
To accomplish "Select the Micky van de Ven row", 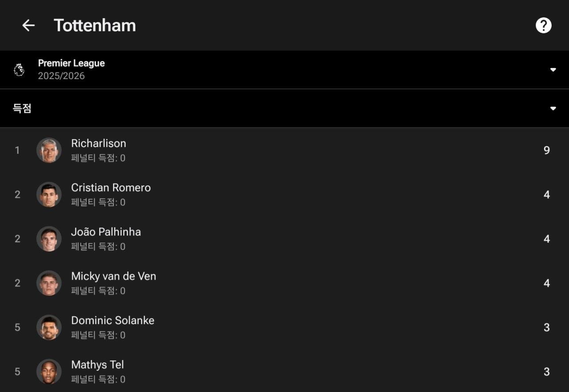I will [284, 283].
